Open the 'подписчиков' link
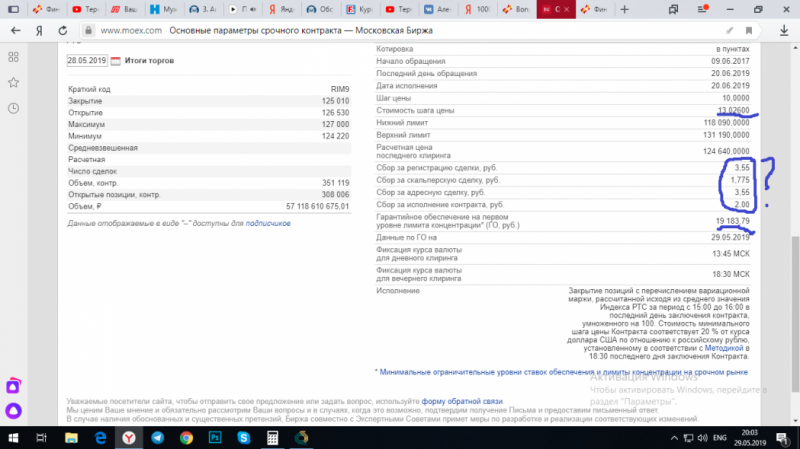This screenshot has height=449, width=800. pyautogui.click(x=268, y=223)
